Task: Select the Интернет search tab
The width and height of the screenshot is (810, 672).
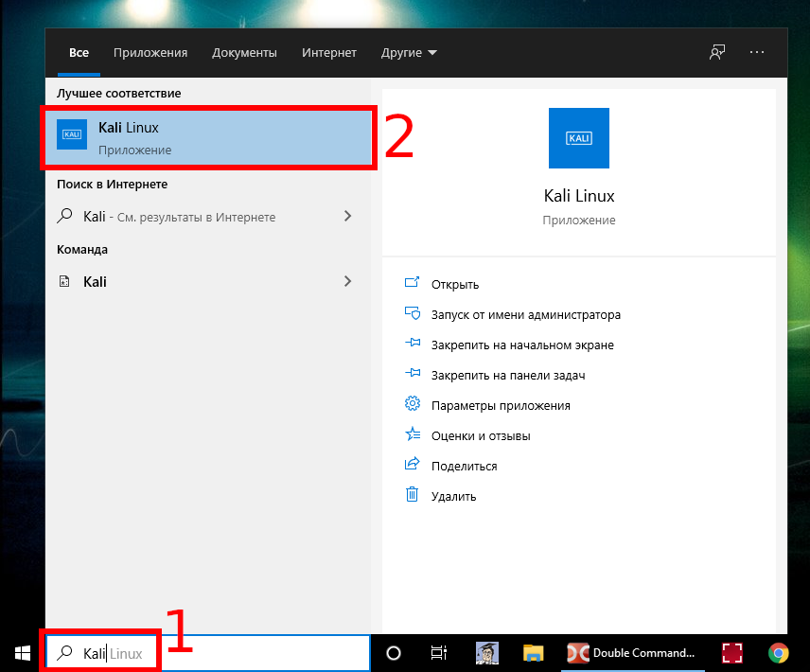Action: [328, 53]
